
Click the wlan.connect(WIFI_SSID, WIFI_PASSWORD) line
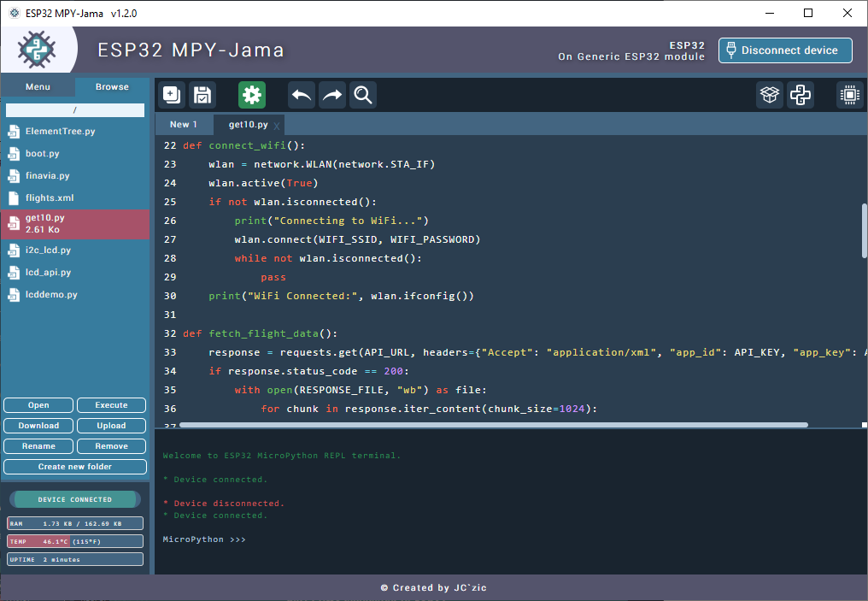point(357,240)
